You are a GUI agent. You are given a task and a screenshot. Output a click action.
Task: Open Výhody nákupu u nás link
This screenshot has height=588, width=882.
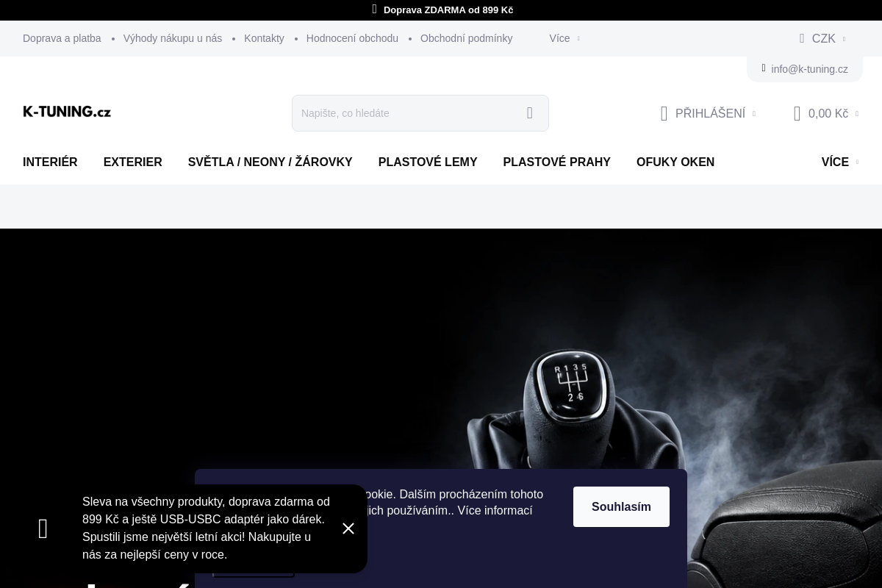(173, 38)
